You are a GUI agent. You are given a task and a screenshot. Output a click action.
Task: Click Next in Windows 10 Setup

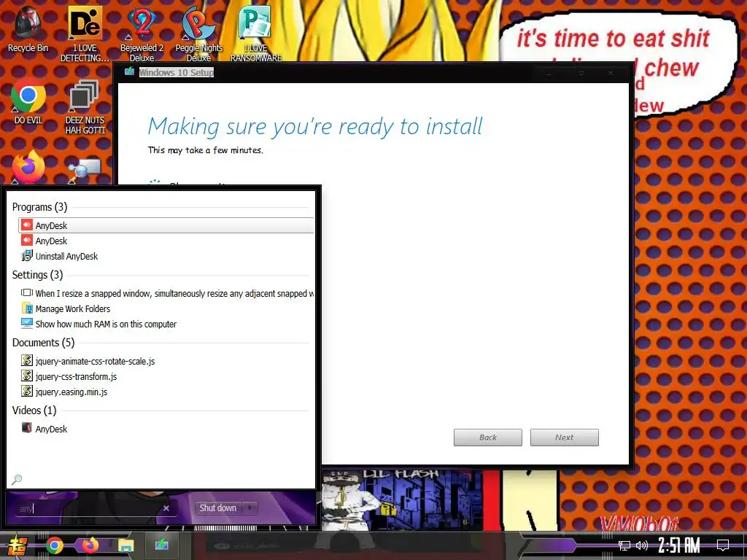pos(565,437)
